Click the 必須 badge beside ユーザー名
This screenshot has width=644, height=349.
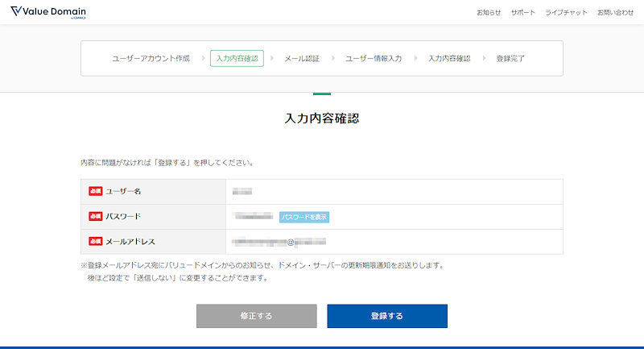(96, 192)
